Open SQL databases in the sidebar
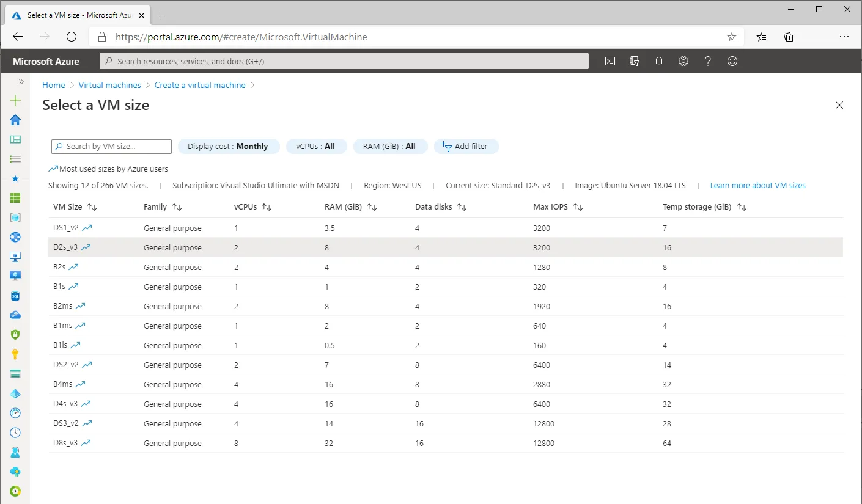This screenshot has height=504, width=862. tap(15, 296)
